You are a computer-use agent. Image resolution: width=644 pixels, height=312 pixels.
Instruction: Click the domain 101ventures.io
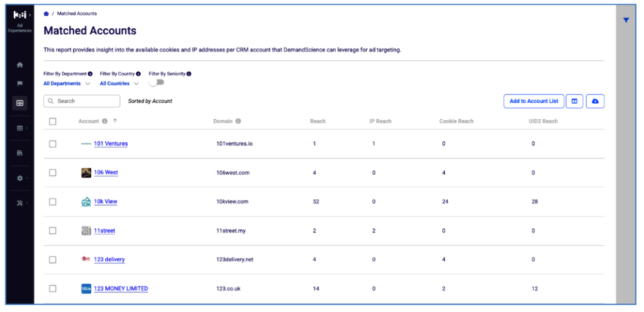[234, 144]
